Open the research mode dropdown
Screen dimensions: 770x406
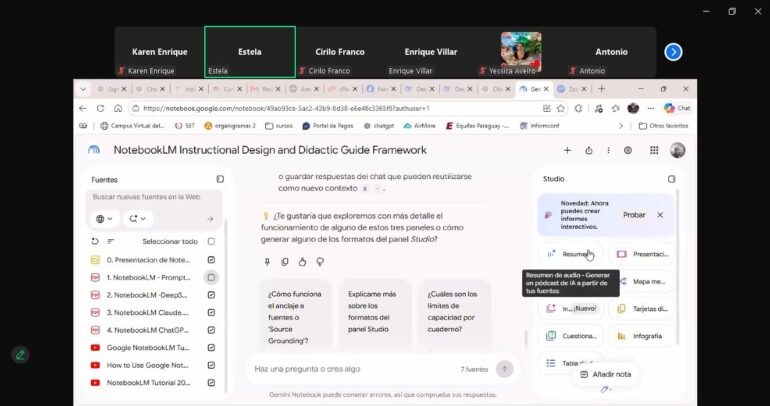[x=138, y=218]
